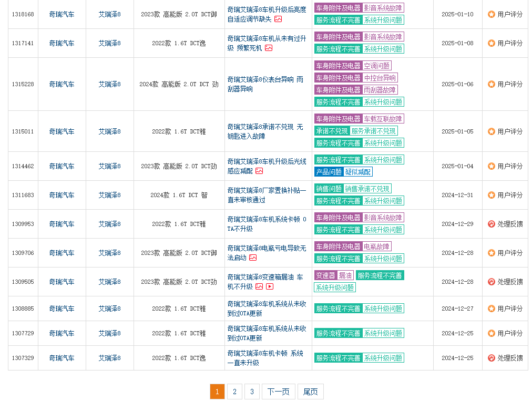The width and height of the screenshot is (532, 401).
Task: Click video icon on complaint 1309505 title
Action: click(270, 286)
